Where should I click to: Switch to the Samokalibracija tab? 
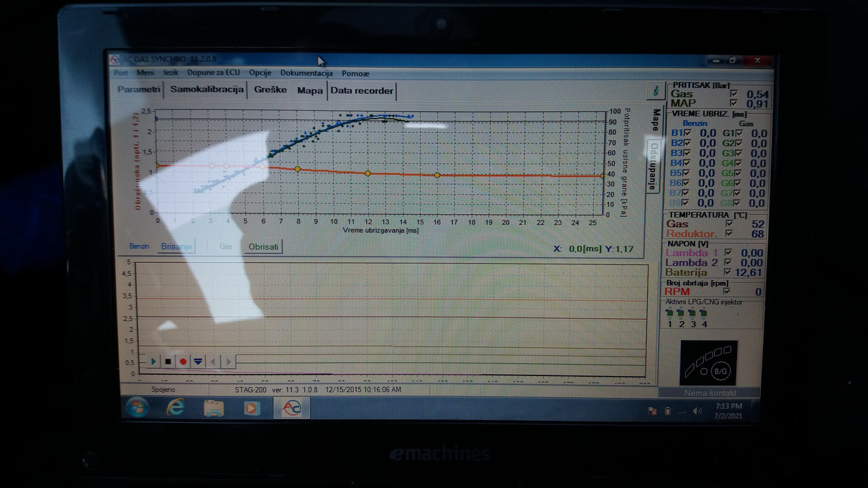click(x=207, y=89)
